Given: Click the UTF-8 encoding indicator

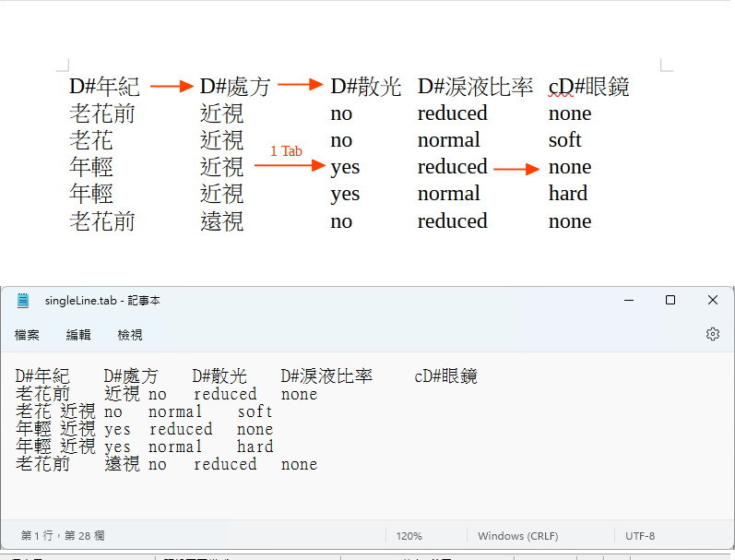Looking at the screenshot, I should [640, 536].
